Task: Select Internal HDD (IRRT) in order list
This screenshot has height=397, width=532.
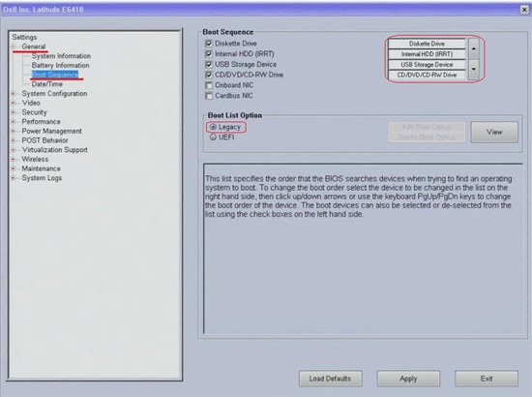Action: (x=427, y=54)
